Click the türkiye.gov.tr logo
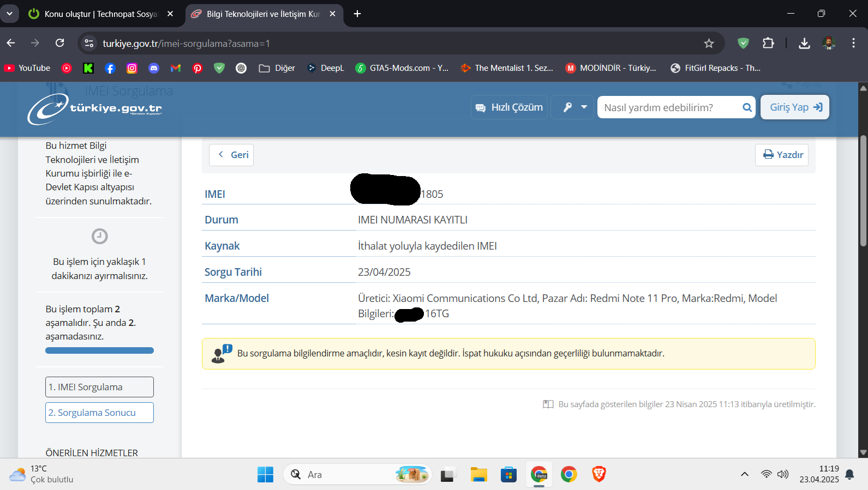 95,109
